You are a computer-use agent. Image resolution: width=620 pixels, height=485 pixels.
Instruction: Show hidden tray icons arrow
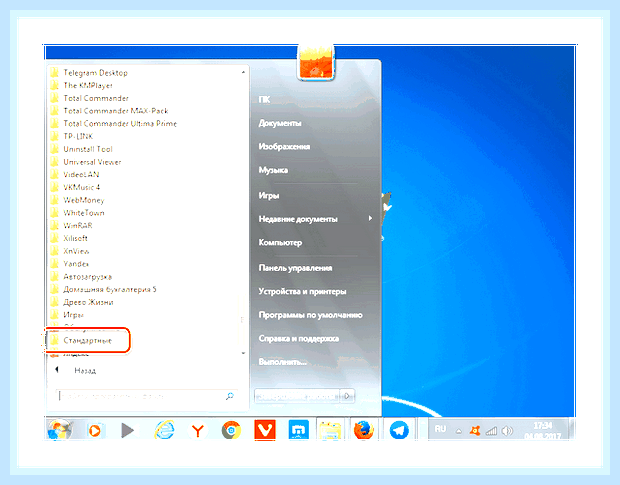pyautogui.click(x=459, y=431)
